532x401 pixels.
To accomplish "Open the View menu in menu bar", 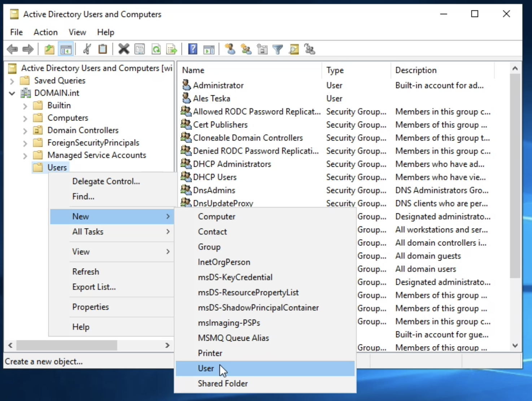I will [x=77, y=32].
